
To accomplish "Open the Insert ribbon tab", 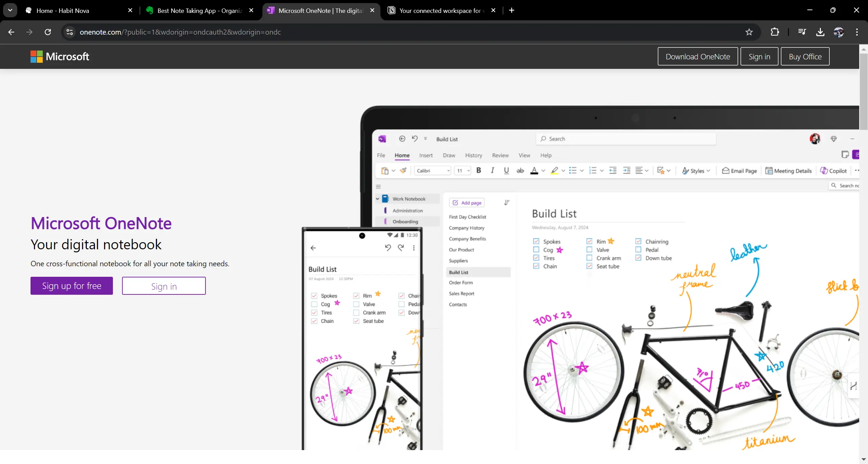I will (426, 155).
